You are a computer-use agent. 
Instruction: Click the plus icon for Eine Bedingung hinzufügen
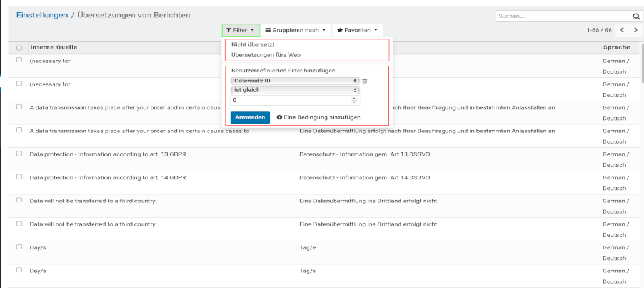(279, 117)
